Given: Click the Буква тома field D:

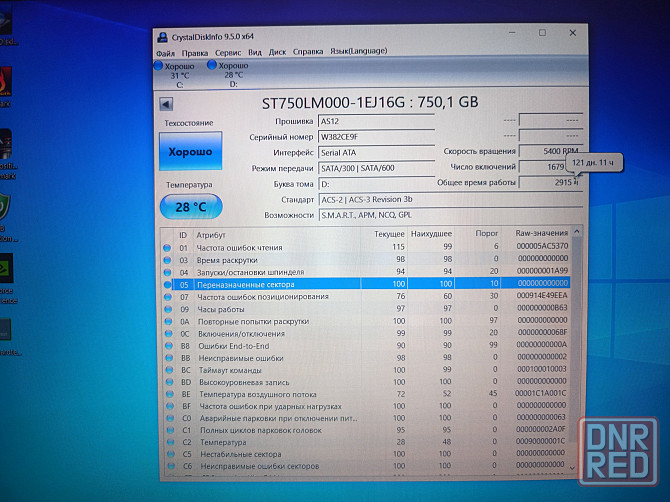Looking at the screenshot, I should tap(376, 184).
